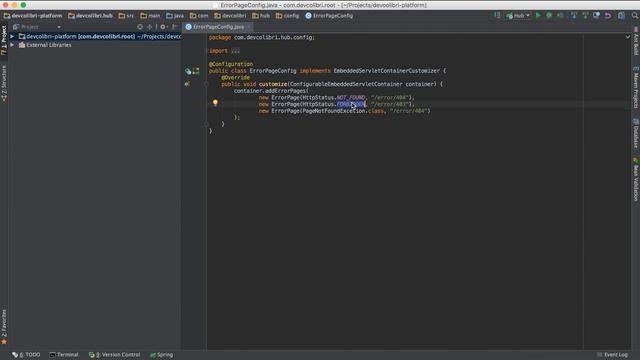Click the VCS commit changes icon
This screenshot has height=360, width=640.
(585, 16)
